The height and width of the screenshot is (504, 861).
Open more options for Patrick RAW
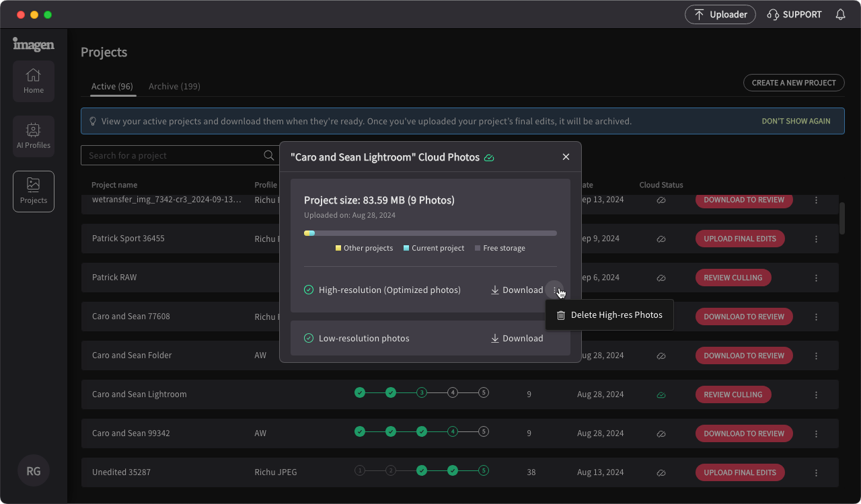point(816,278)
